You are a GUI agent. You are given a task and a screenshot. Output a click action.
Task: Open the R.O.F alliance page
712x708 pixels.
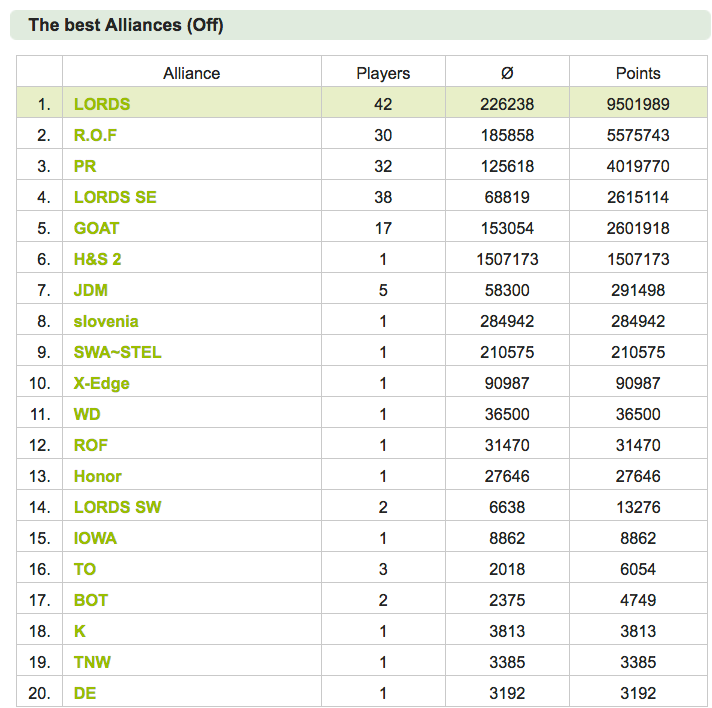95,135
